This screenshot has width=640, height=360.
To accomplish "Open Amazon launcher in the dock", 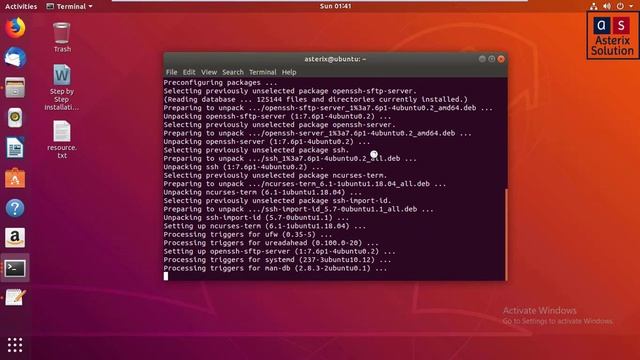I will 15,238.
